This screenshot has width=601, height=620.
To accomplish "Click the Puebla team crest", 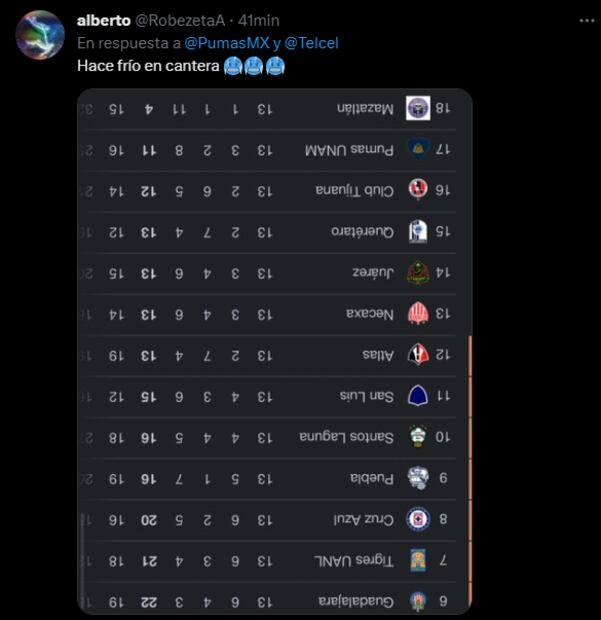I will click(418, 478).
